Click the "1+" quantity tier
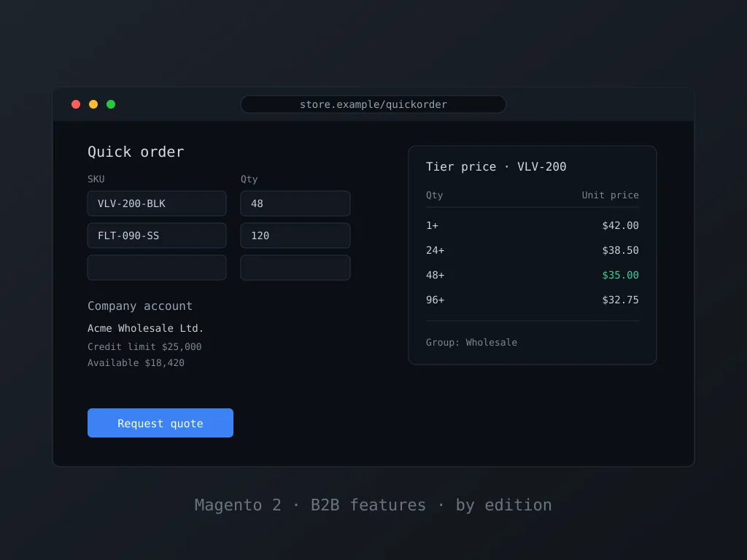 click(x=432, y=225)
